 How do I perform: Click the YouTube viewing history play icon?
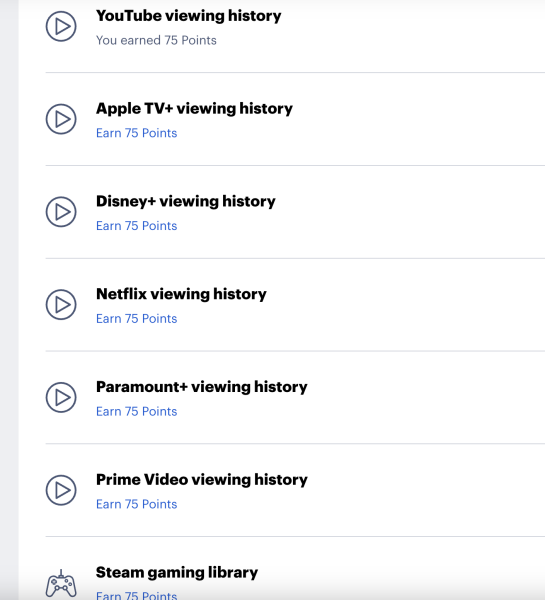coord(61,26)
